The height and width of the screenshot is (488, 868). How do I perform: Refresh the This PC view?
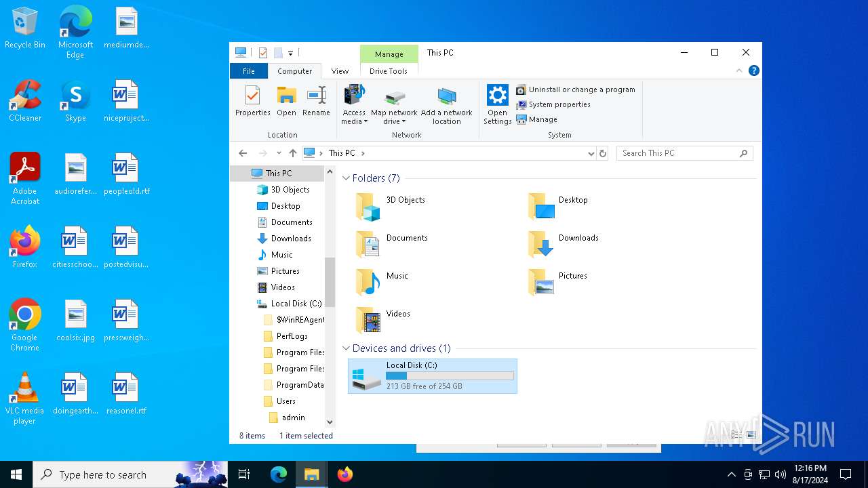[603, 153]
